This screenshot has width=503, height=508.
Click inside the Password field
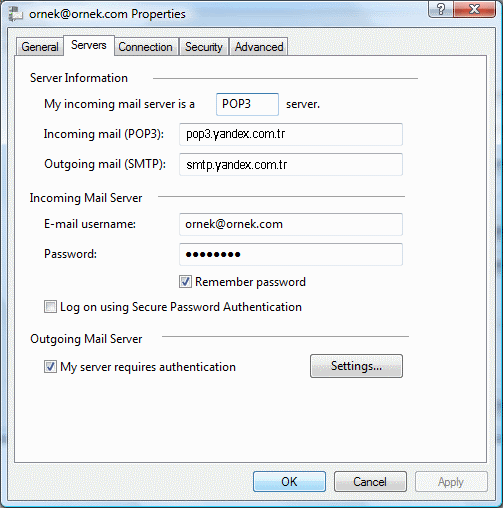(x=291, y=254)
